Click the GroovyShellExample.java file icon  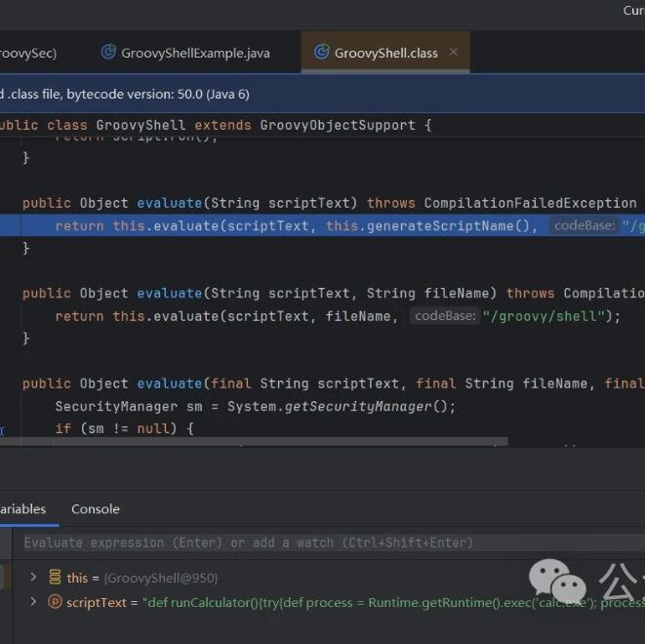coord(108,53)
